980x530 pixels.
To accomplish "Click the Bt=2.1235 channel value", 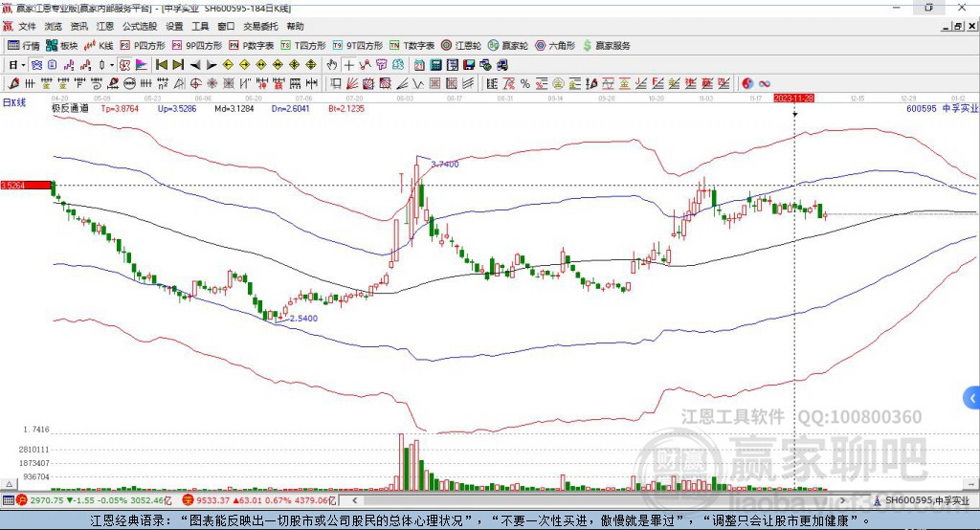I will [x=346, y=109].
